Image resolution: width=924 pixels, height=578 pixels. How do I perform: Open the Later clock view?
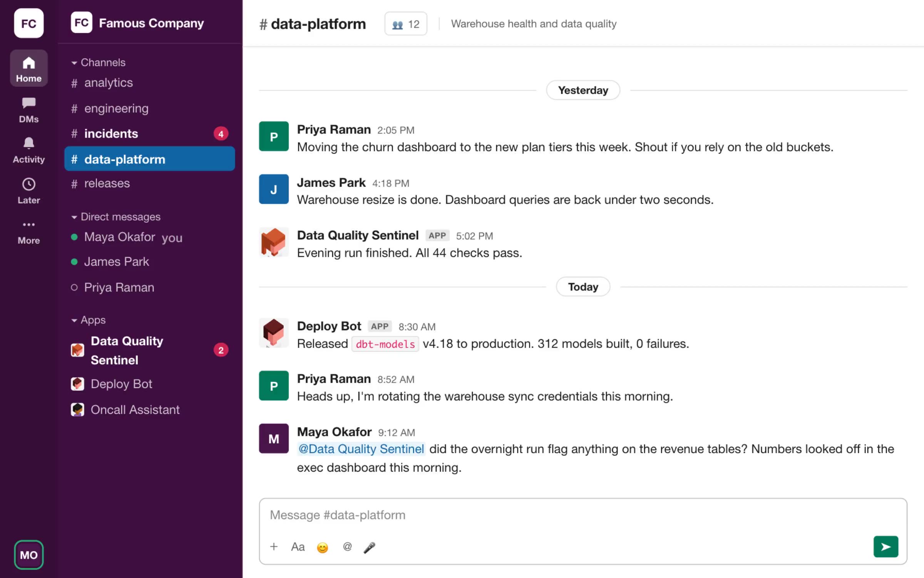(28, 191)
